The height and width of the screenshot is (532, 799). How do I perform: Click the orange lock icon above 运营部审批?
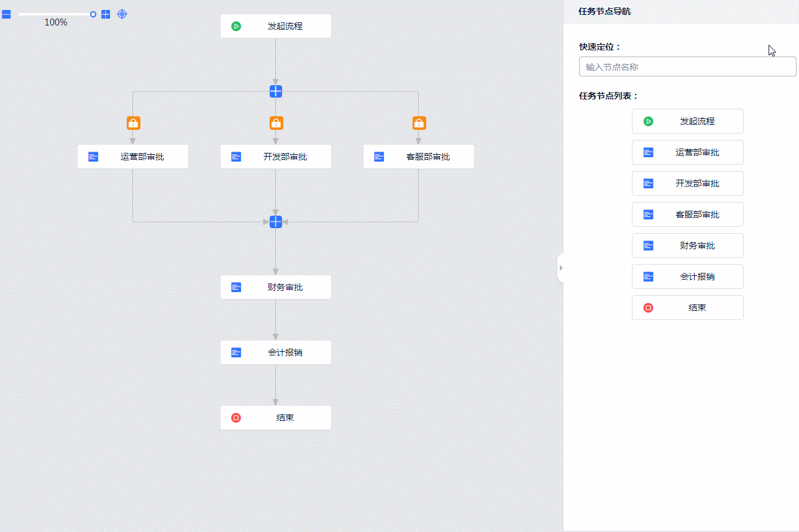(x=133, y=123)
